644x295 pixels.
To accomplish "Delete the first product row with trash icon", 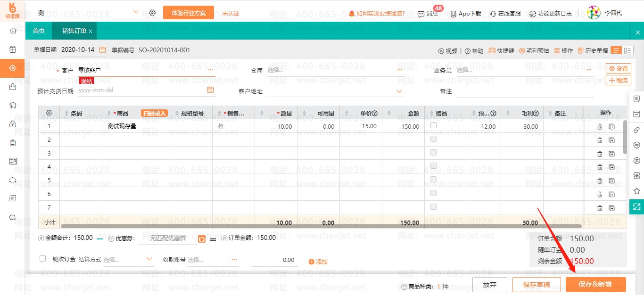I will tap(600, 126).
